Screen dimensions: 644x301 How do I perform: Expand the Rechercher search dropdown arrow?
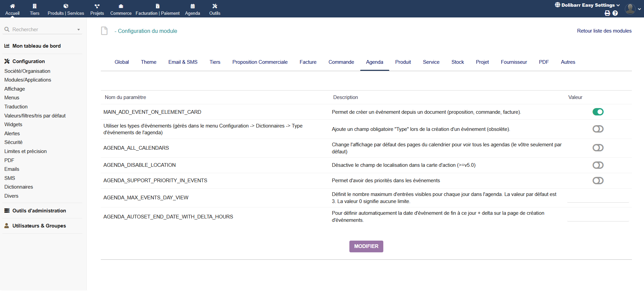[x=79, y=30]
